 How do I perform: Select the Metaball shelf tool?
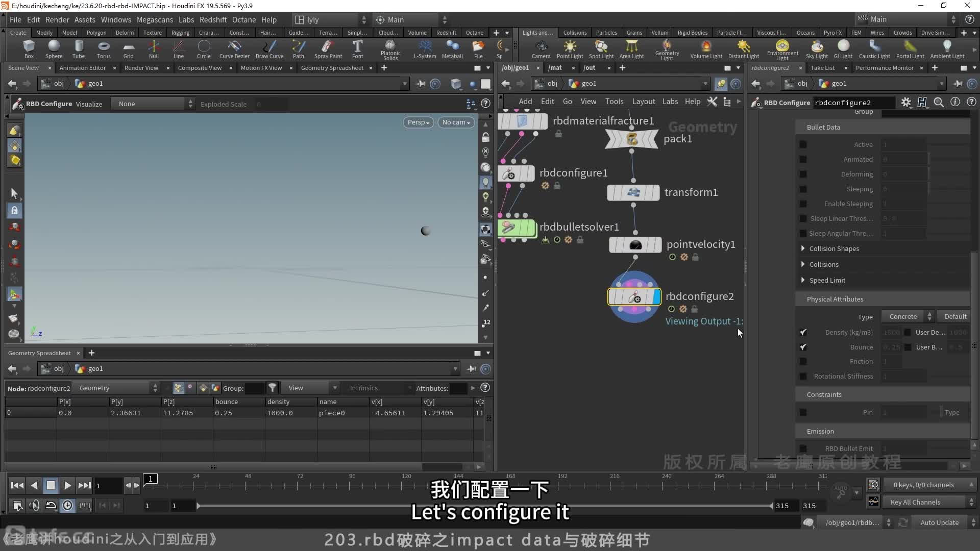click(x=452, y=49)
